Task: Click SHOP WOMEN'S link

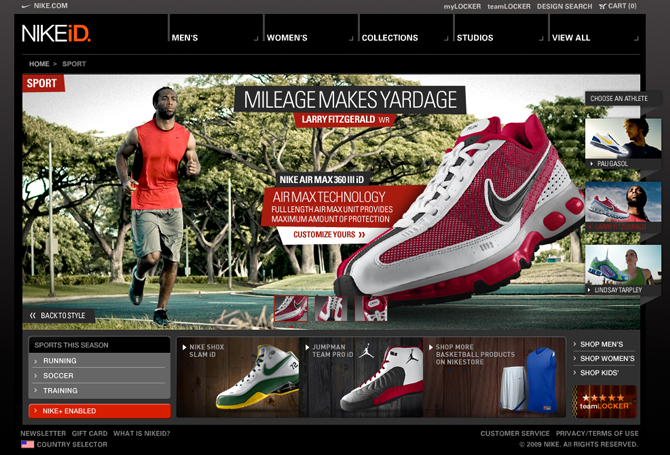Action: coord(607,358)
